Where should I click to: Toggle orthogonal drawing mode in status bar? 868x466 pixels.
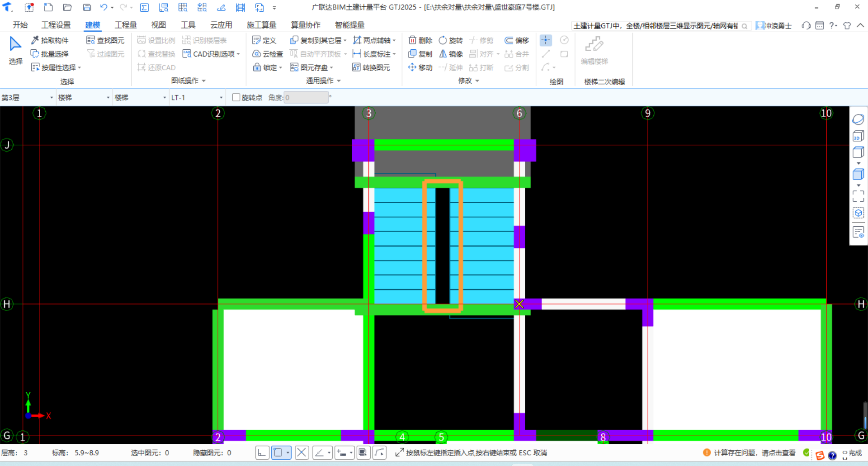(x=262, y=452)
